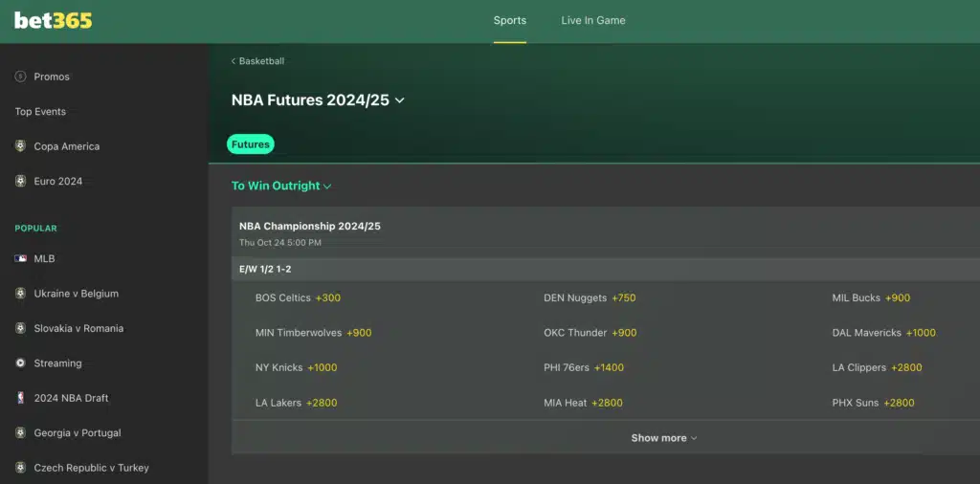Go back to Basketball
Image resolution: width=980 pixels, height=484 pixels.
tap(257, 61)
